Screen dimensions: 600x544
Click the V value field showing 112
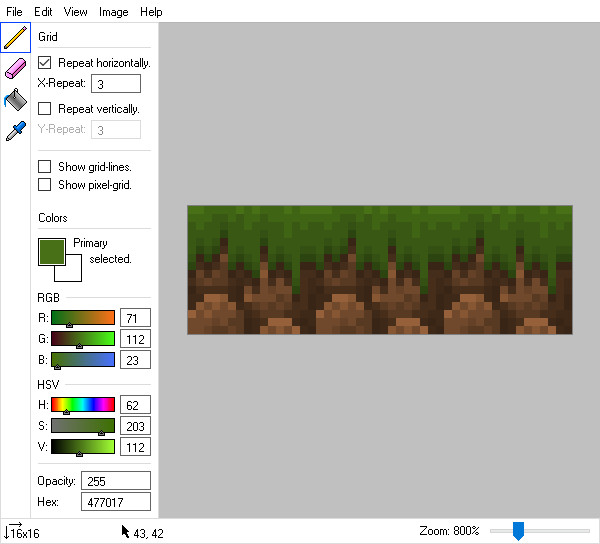click(135, 446)
